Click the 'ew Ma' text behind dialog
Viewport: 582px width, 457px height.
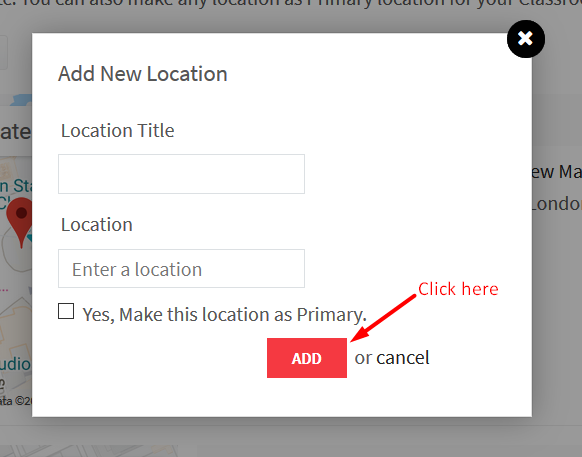(x=557, y=172)
